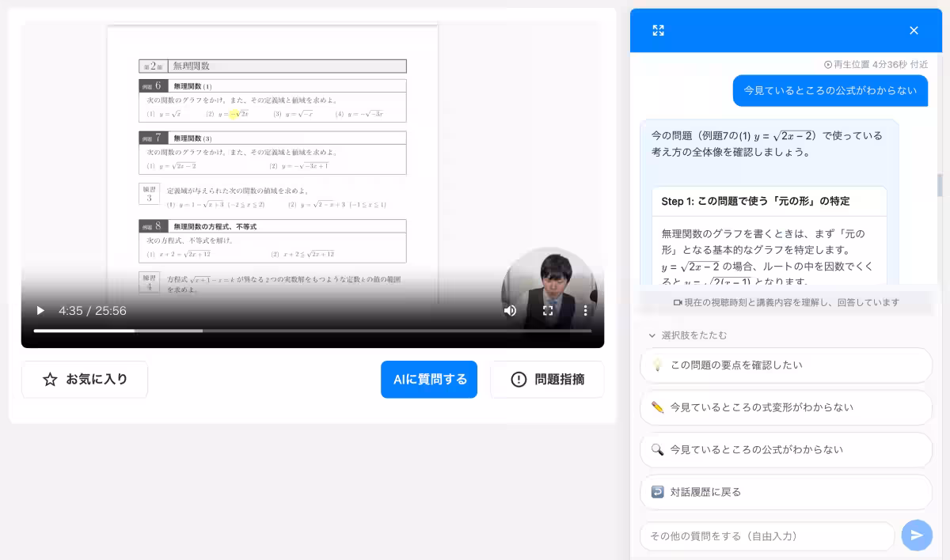
Task: Choose この問題の要点を確認したい option
Action: 786,365
